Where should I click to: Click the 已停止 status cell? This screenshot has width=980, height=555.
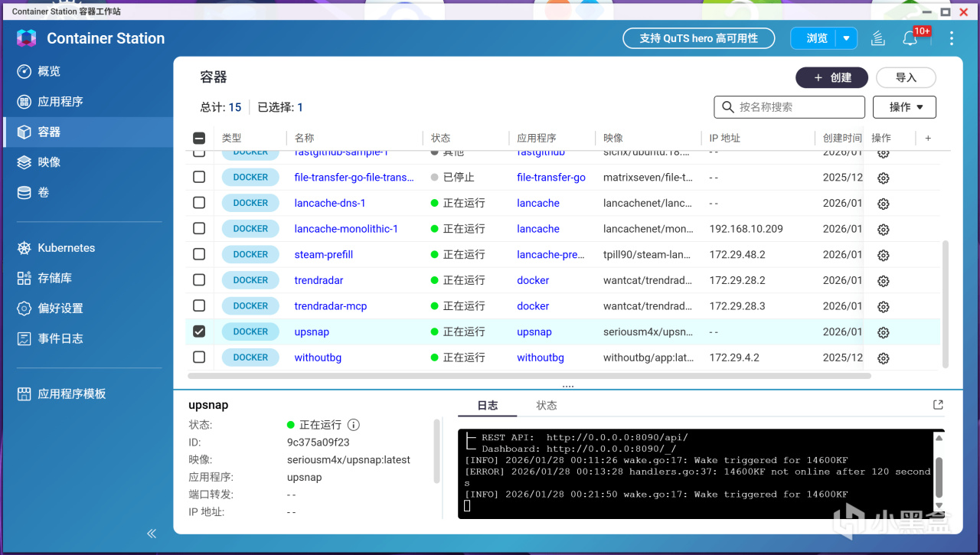click(452, 177)
